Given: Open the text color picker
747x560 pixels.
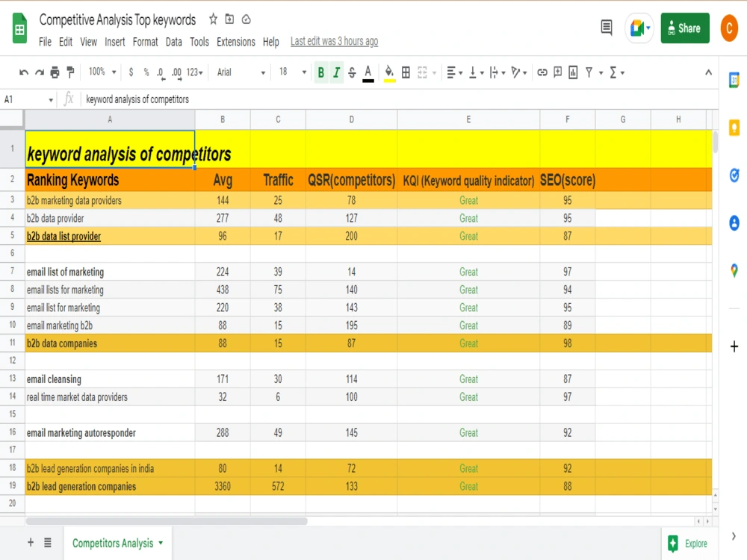Looking at the screenshot, I should tap(368, 73).
